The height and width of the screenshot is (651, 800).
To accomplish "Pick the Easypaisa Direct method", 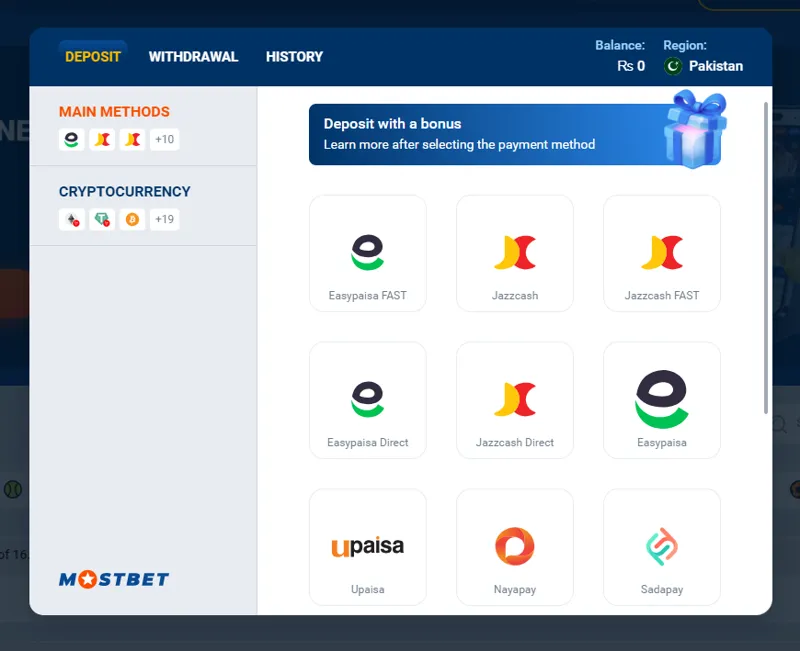I will point(368,399).
